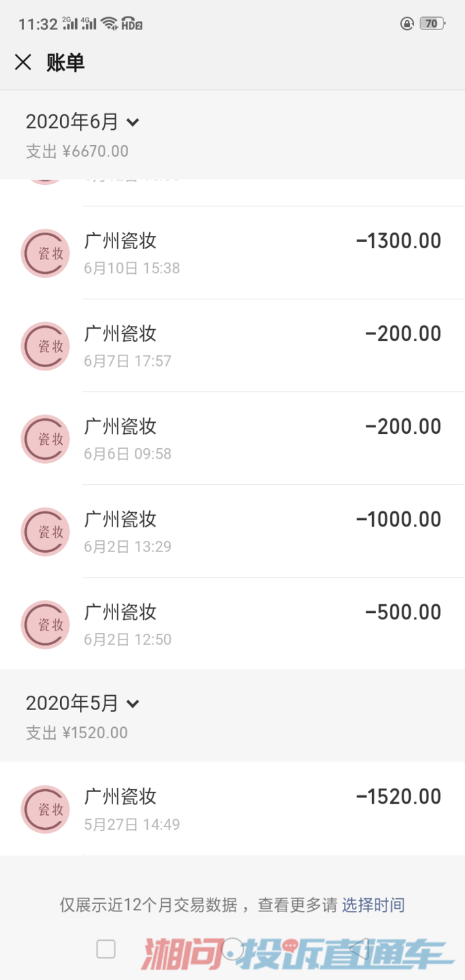
Task: Open the -1300.00 transaction details
Action: [398, 241]
